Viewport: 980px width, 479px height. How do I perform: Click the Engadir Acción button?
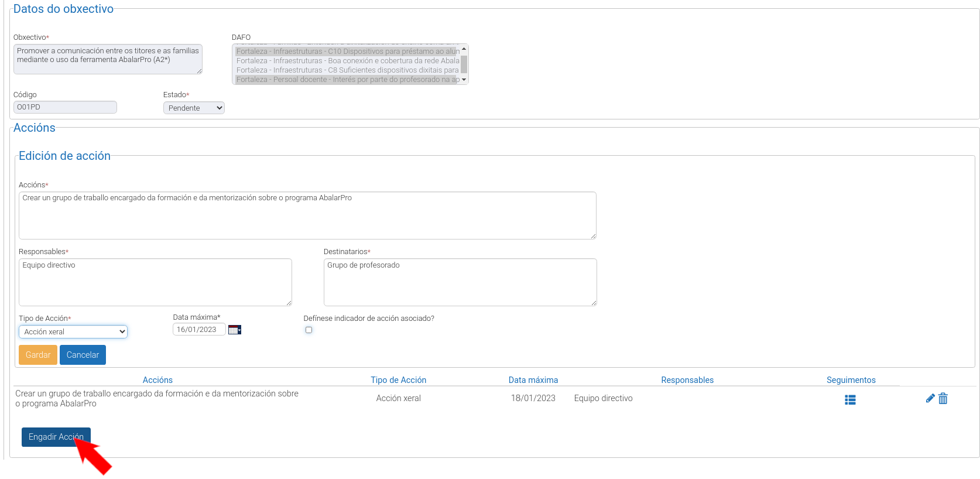(x=56, y=437)
